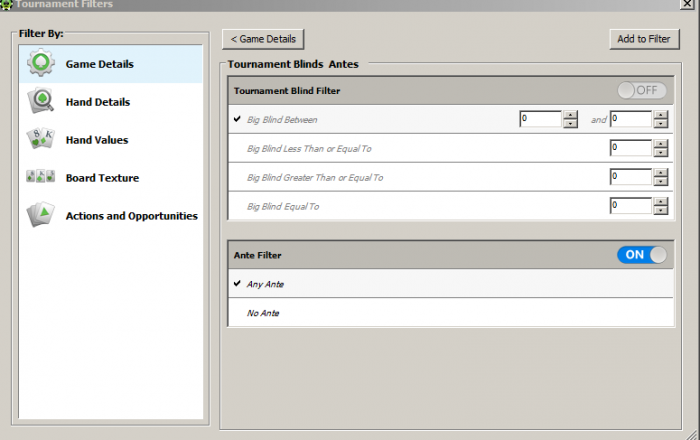Choose the Big Blind Equal To option
This screenshot has height=440, width=700.
(x=290, y=207)
